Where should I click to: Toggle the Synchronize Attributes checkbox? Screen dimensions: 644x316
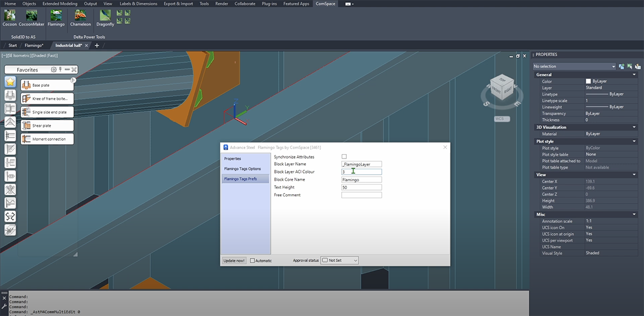click(344, 156)
